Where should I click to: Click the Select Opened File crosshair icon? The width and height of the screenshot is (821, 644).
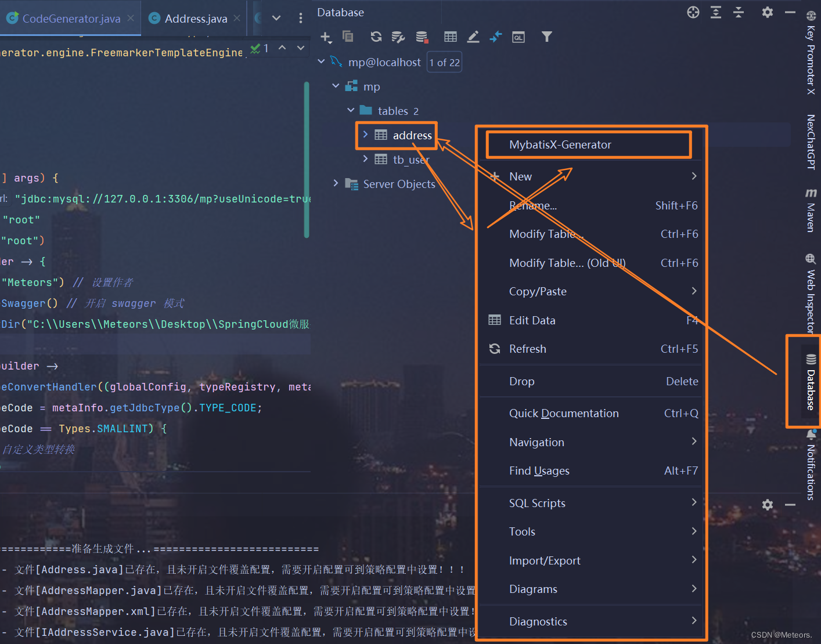coord(693,12)
